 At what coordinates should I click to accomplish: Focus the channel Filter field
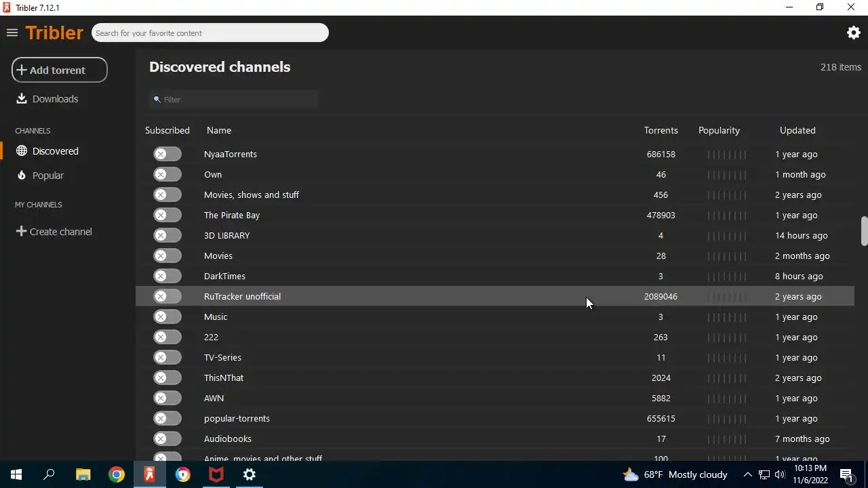point(233,100)
